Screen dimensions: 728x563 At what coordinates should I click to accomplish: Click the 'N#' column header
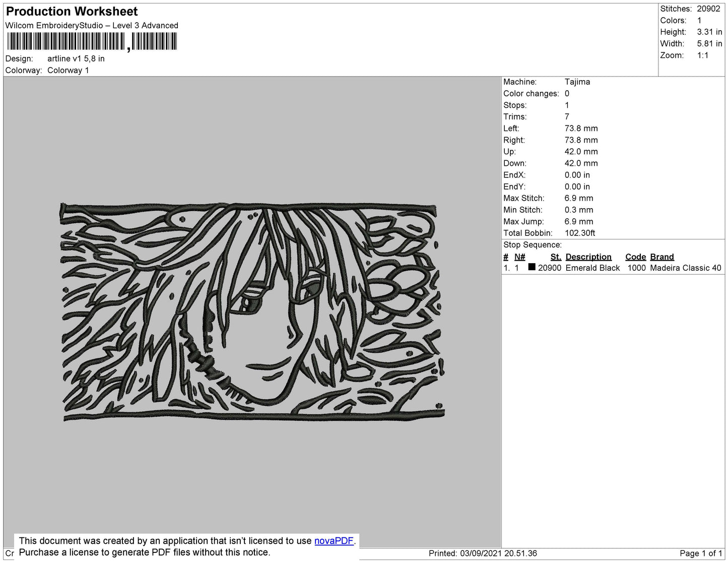point(520,257)
